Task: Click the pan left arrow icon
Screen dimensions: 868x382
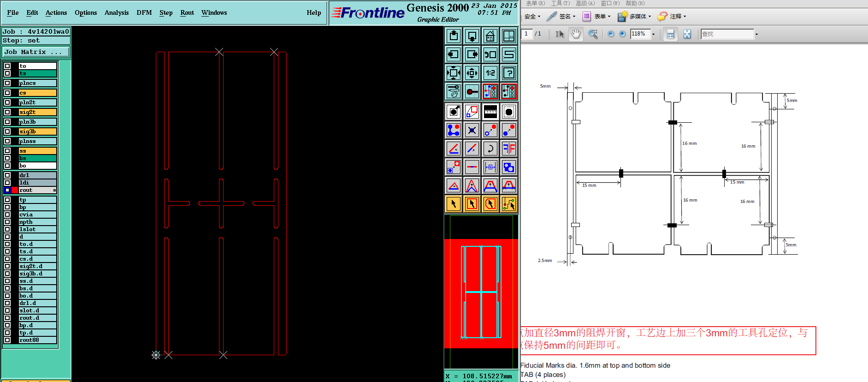Action: point(454,54)
